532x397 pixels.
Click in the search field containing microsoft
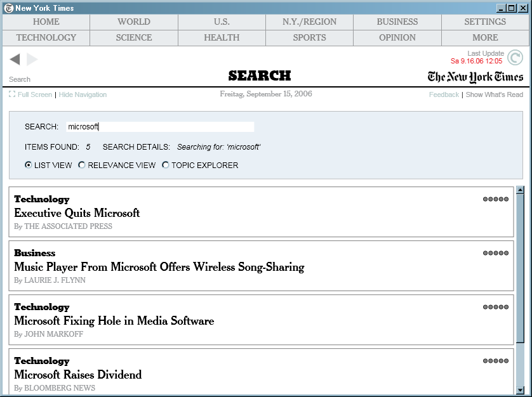click(160, 127)
